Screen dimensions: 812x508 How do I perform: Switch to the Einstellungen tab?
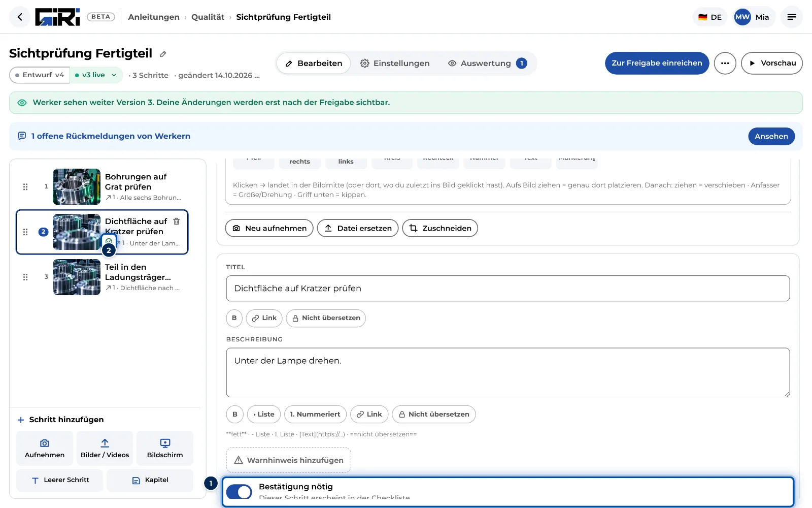pos(395,63)
